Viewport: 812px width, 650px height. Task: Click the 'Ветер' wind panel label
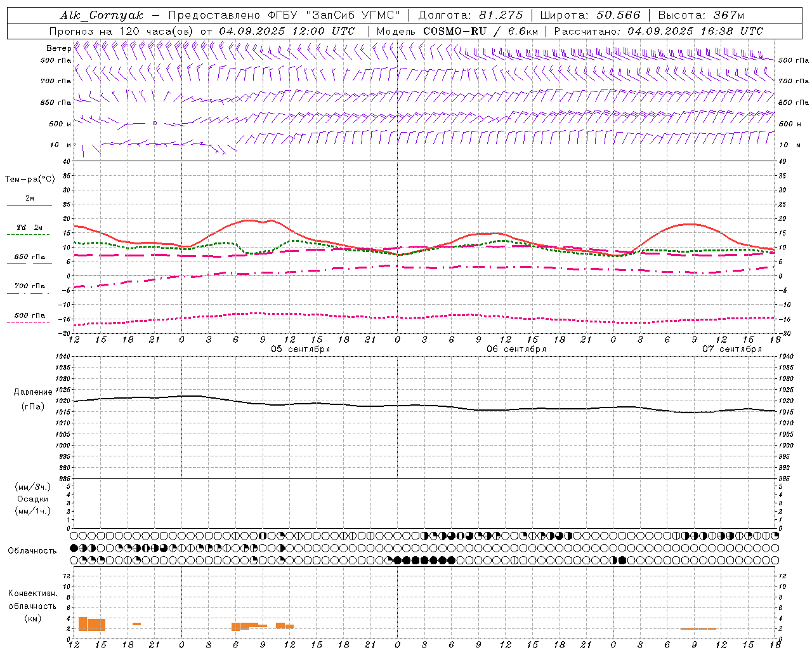coord(58,48)
